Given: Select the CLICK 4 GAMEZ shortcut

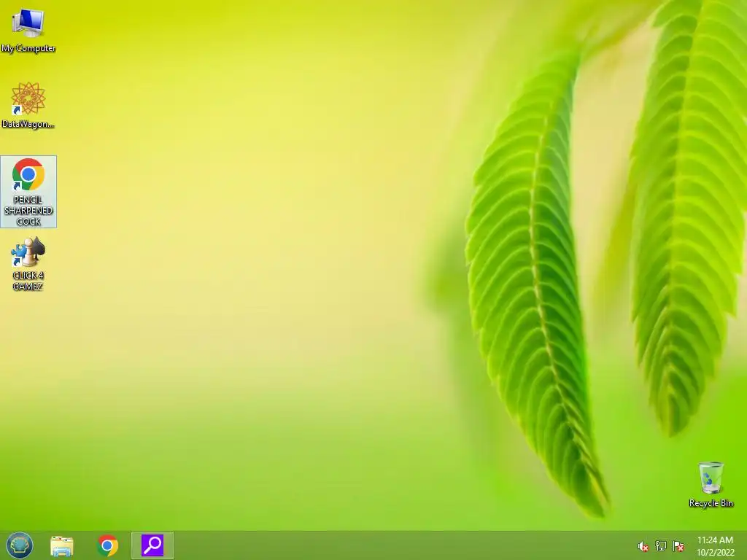Looking at the screenshot, I should (28, 264).
